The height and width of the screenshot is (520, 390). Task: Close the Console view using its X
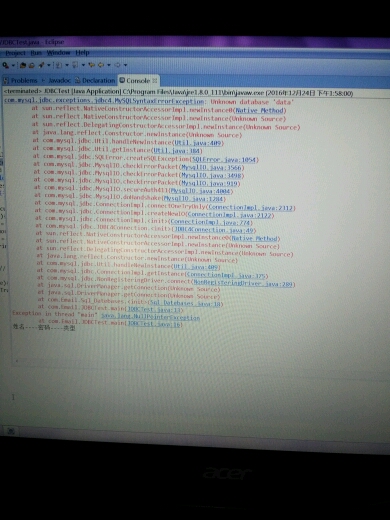point(155,80)
